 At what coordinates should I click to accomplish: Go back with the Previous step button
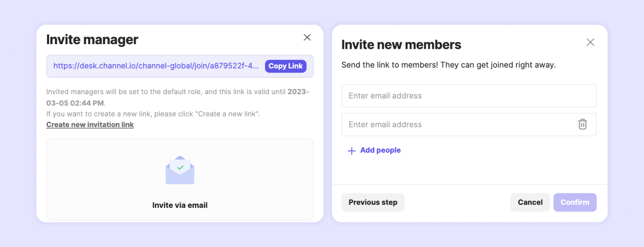coord(373,202)
